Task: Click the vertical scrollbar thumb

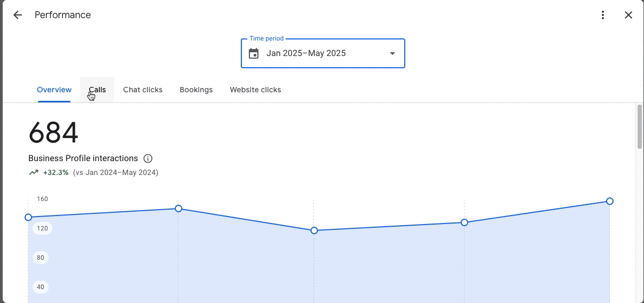Action: coord(639,127)
